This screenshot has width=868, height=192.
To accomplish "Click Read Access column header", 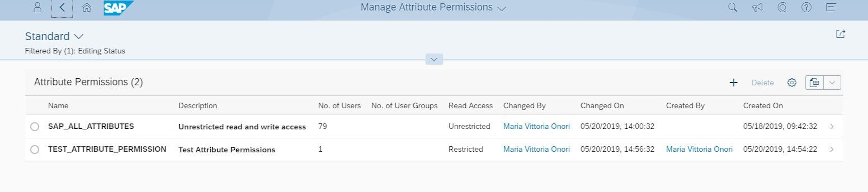I will coord(470,106).
